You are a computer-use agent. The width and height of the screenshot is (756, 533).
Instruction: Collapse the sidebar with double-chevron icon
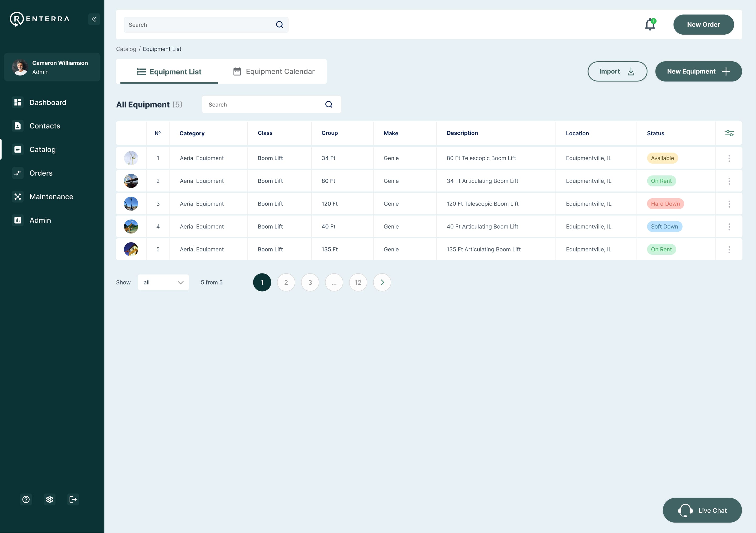click(x=94, y=19)
